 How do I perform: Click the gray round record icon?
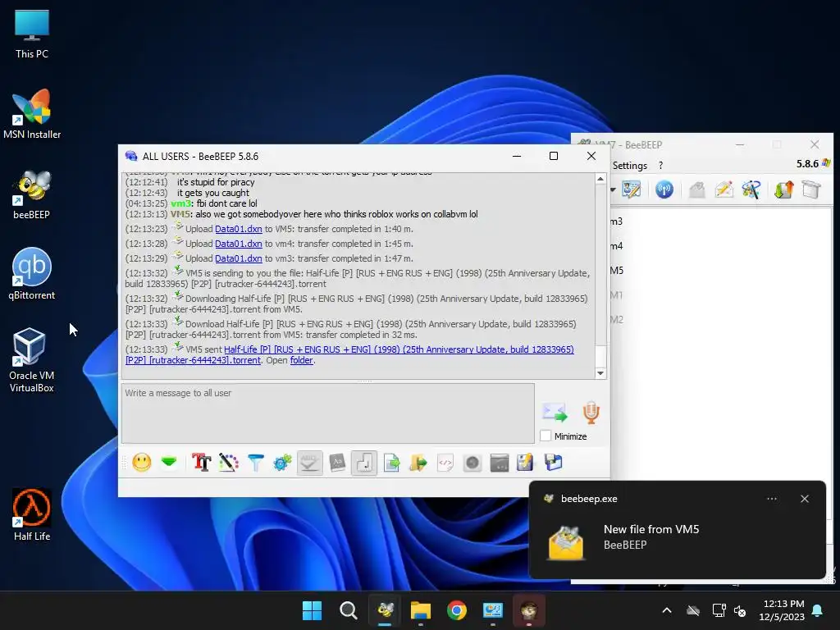tap(472, 463)
